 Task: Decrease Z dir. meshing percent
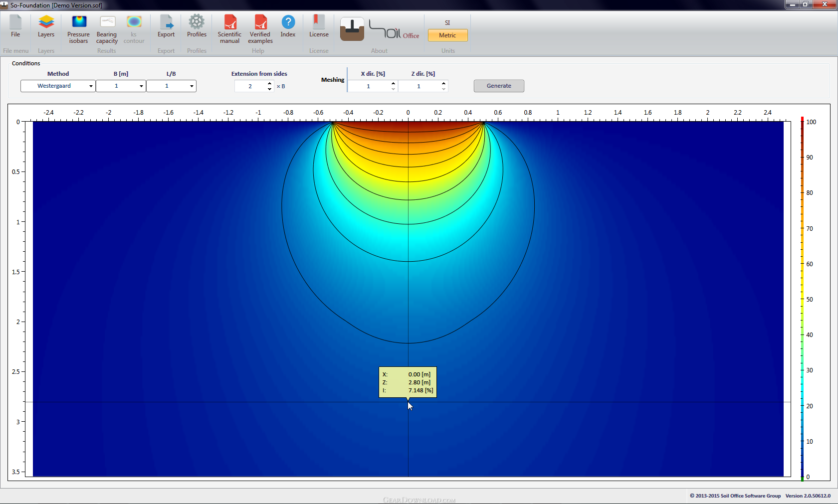click(443, 89)
